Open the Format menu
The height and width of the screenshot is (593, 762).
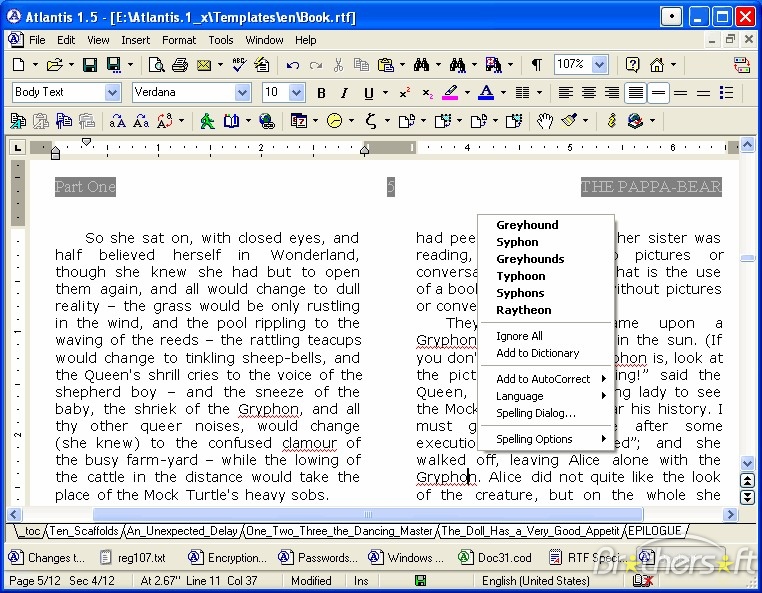179,40
